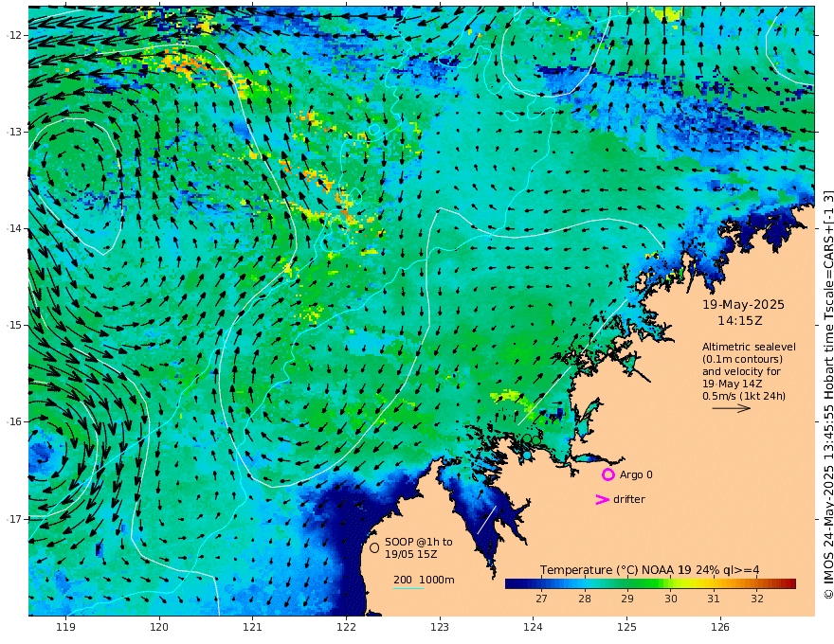Click the cyan 200m bathymetry legend line
The width and height of the screenshot is (834, 644).
point(408,588)
